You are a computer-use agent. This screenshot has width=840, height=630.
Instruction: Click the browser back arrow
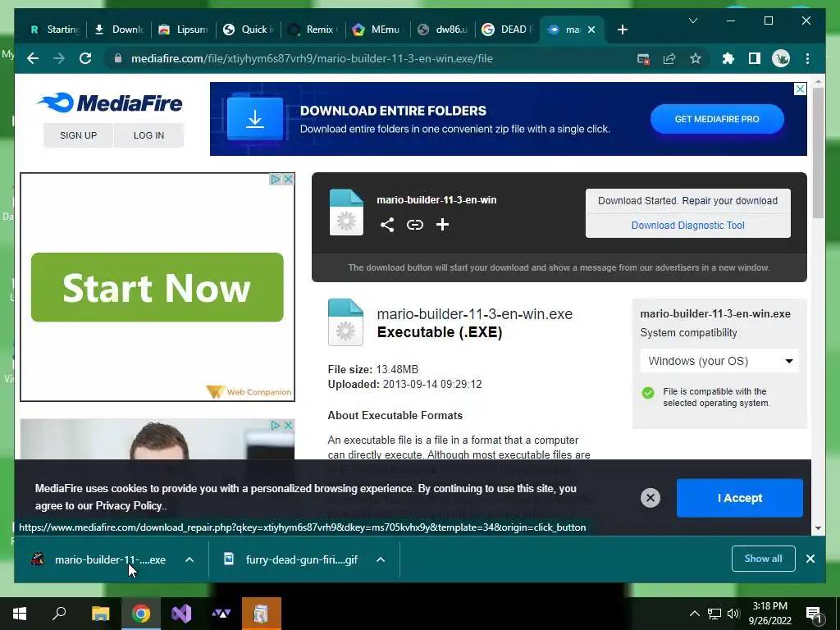(33, 58)
